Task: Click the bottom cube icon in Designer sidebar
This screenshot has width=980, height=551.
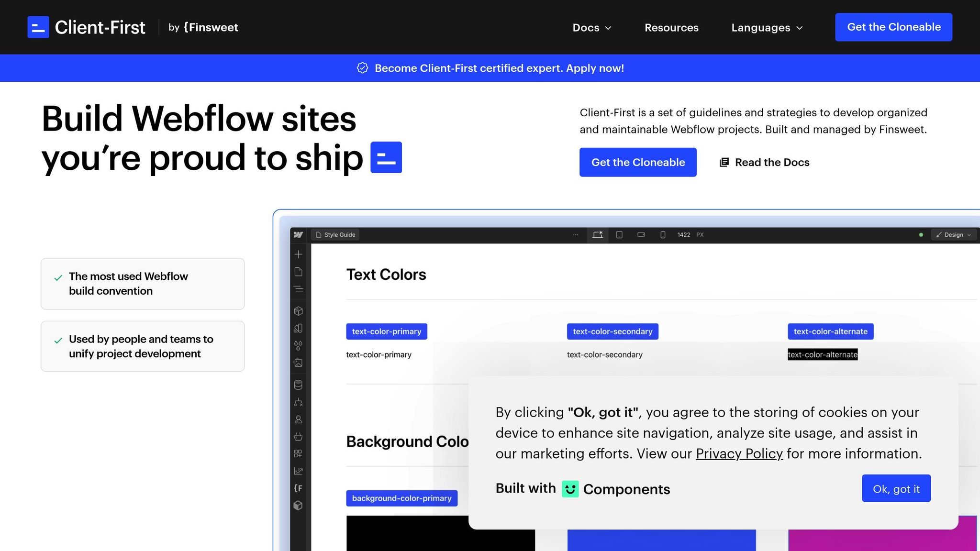Action: (x=298, y=506)
